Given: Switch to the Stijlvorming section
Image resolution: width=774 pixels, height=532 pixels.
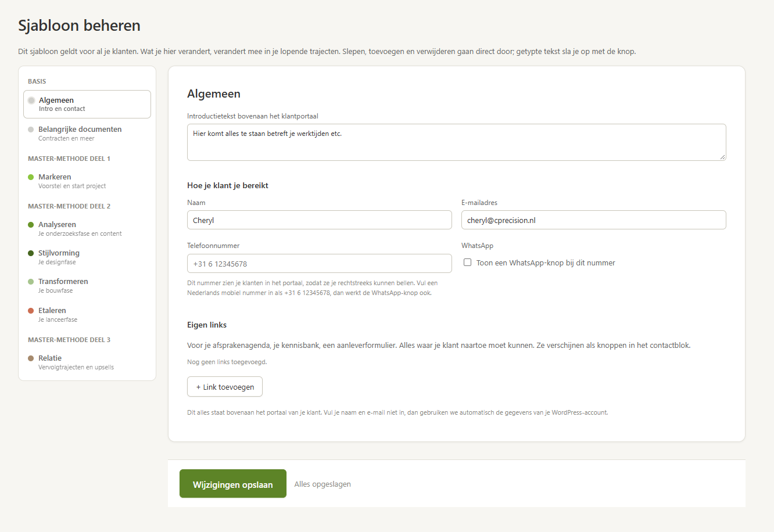Looking at the screenshot, I should coord(87,257).
